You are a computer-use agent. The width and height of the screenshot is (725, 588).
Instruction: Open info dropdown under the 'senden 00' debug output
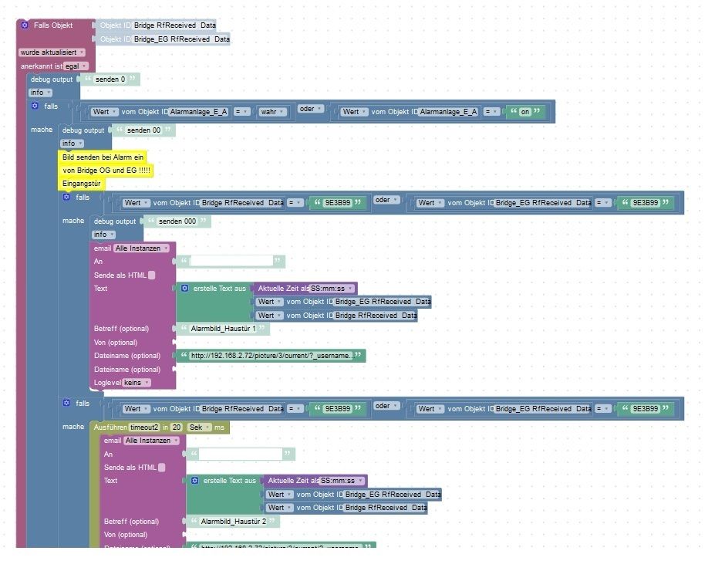click(72, 144)
